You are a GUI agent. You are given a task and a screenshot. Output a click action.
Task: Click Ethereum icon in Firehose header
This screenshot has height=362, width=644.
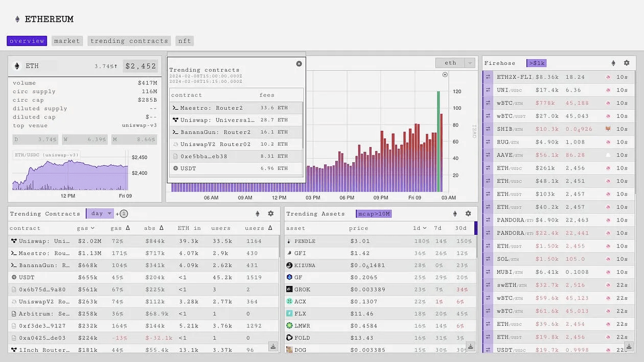click(x=613, y=63)
